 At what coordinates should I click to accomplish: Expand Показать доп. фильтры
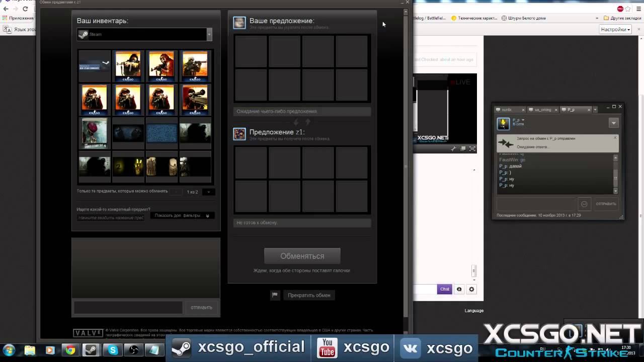pos(182,216)
